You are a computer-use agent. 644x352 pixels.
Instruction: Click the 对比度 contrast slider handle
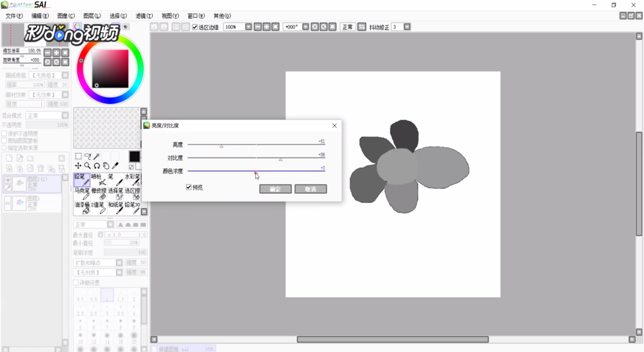281,160
